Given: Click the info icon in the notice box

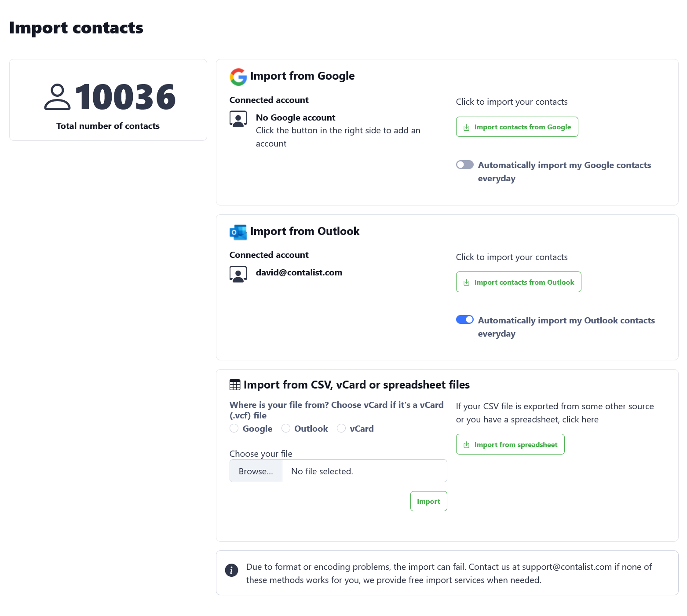Looking at the screenshot, I should [x=231, y=570].
